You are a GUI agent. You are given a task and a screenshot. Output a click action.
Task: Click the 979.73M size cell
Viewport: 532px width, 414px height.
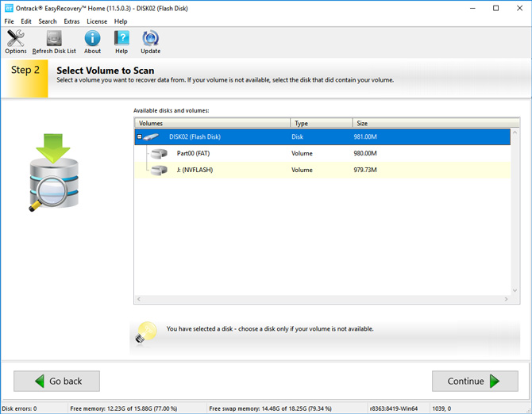tap(365, 170)
